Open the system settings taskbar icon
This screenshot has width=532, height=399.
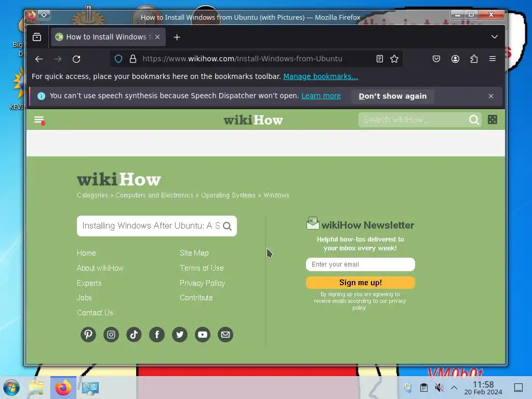pyautogui.click(x=90, y=388)
